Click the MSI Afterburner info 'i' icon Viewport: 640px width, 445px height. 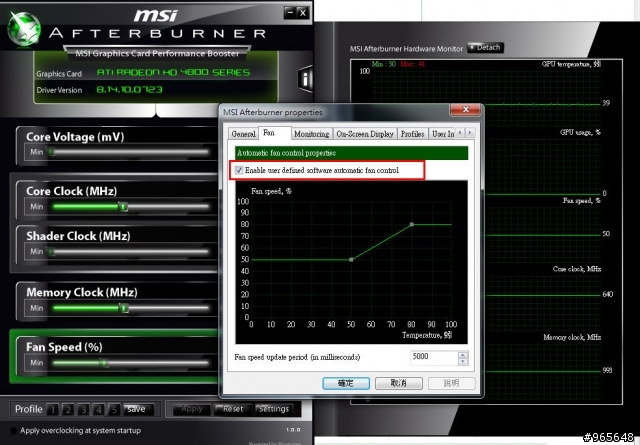pyautogui.click(x=305, y=78)
